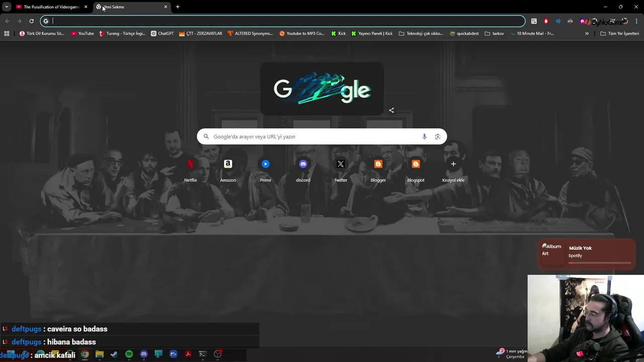Open File Explorer from taskbar
The width and height of the screenshot is (644, 362).
click(x=100, y=354)
